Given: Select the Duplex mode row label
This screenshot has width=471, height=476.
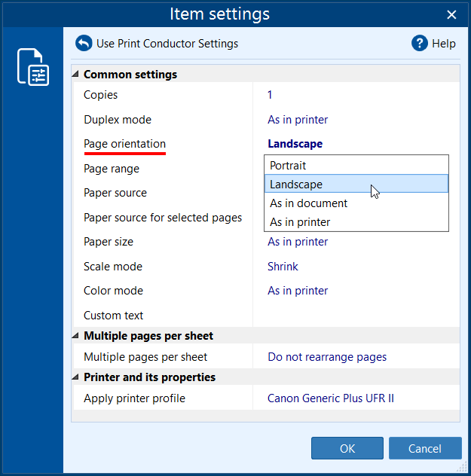Looking at the screenshot, I should click(118, 120).
